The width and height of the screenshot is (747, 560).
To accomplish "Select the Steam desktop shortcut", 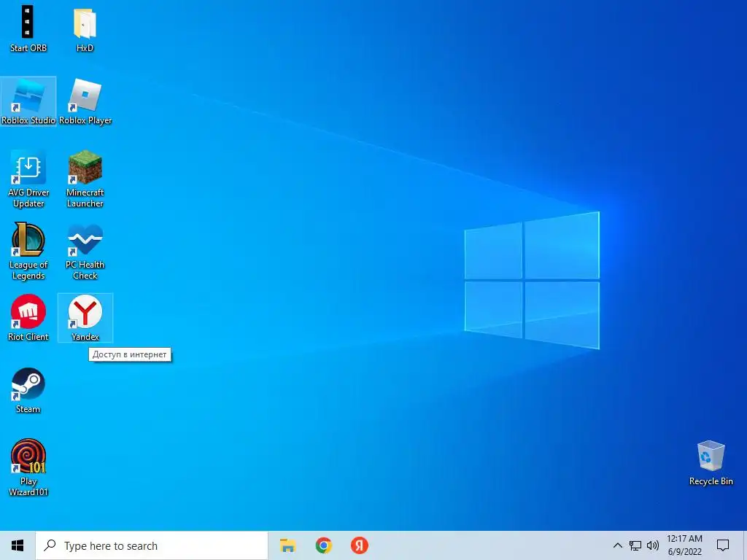I will pyautogui.click(x=28, y=391).
